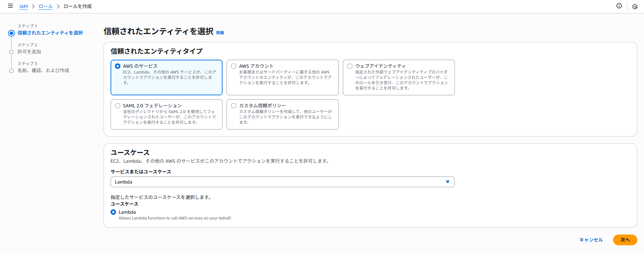Click the キャンセル button

click(591, 240)
